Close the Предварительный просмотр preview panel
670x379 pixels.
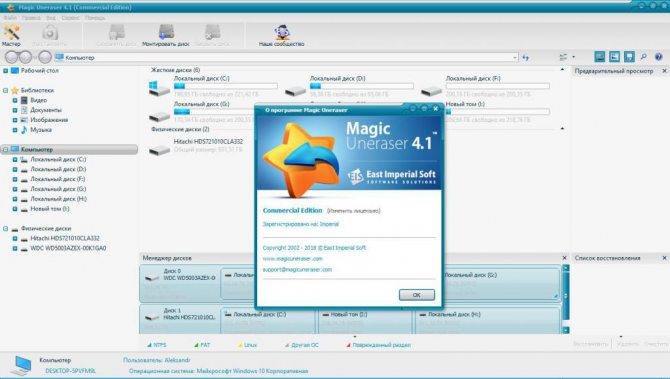click(664, 71)
